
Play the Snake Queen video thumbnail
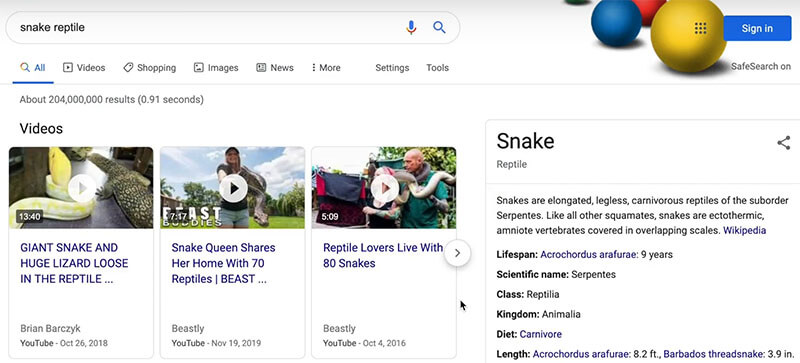[x=233, y=188]
